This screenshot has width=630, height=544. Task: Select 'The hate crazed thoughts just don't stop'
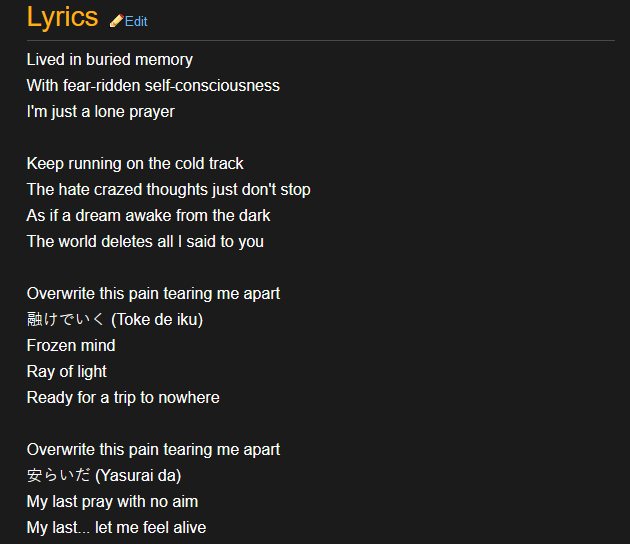coord(168,190)
